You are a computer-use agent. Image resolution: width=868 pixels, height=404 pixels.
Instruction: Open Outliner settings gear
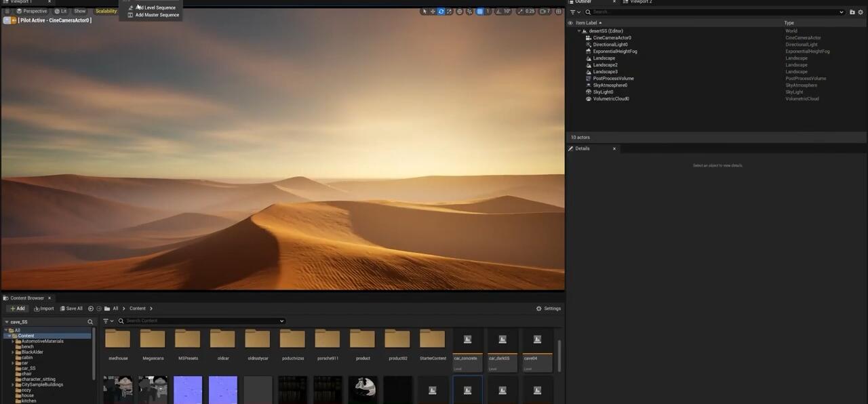tap(861, 12)
